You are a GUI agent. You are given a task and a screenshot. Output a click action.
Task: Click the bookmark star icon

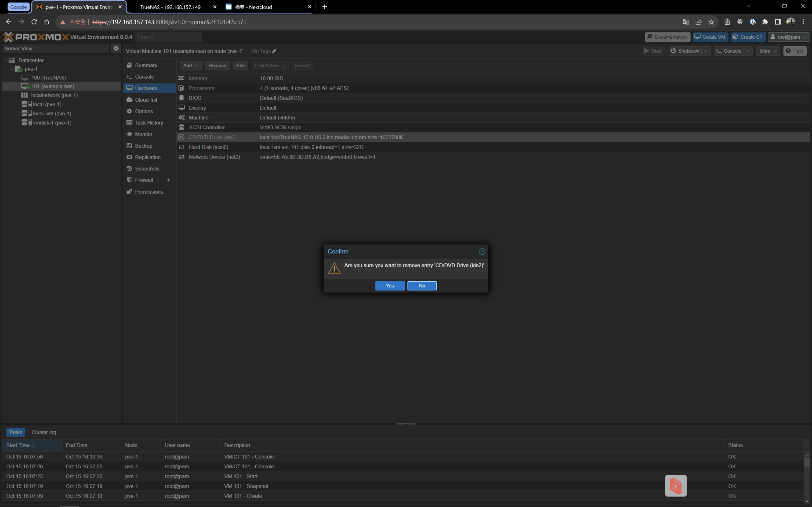(711, 22)
